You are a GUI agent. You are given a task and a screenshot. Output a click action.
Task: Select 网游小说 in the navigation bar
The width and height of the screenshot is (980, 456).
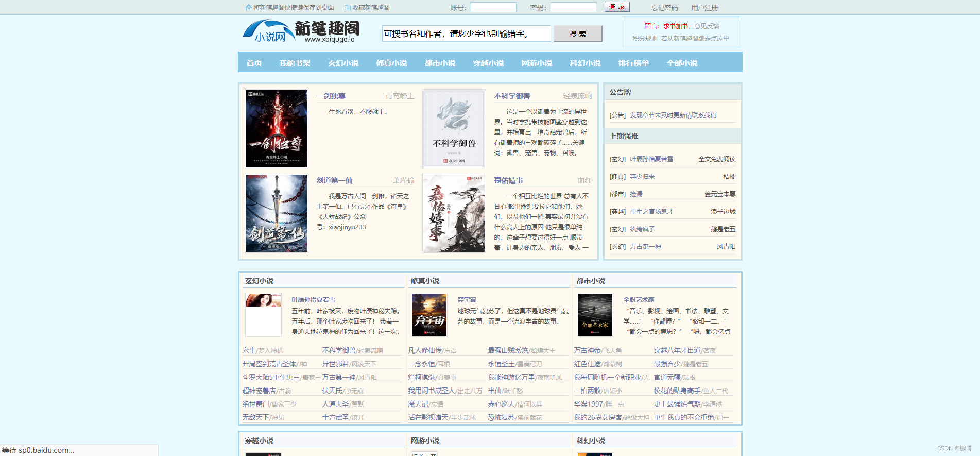537,63
